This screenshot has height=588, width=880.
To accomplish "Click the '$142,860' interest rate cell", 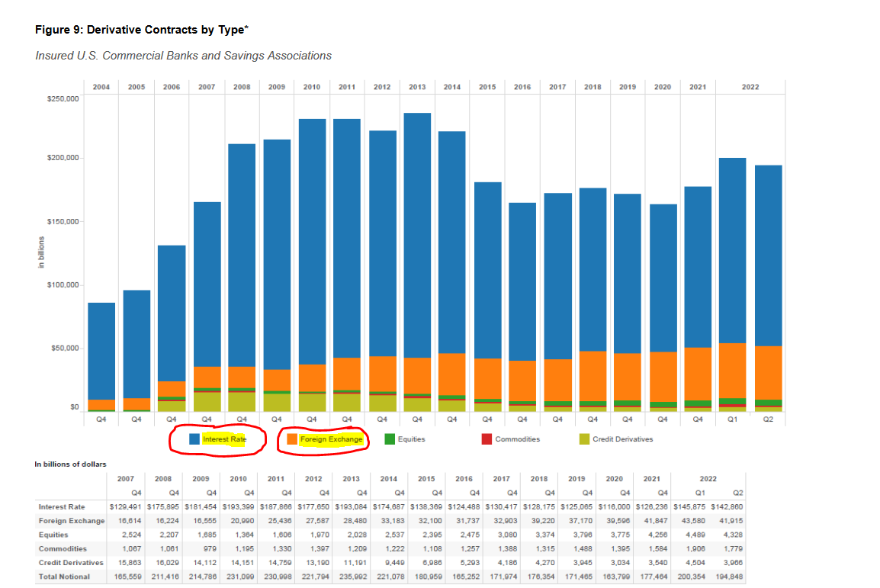I will coord(727,506).
